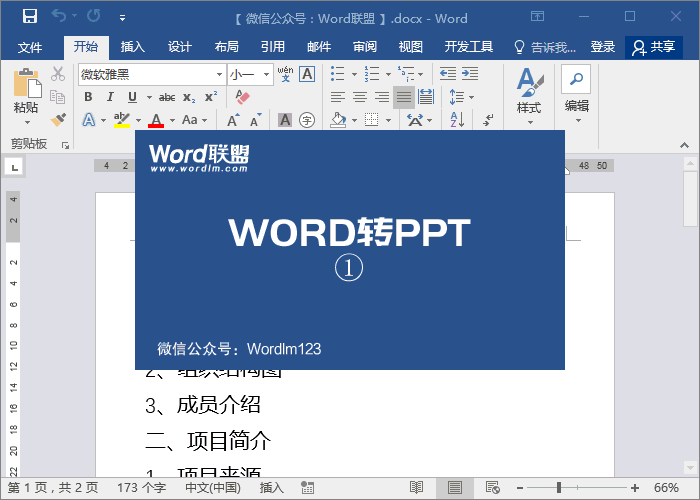The width and height of the screenshot is (700, 500).
Task: Clear all formatting with eraser icon
Action: coord(242,97)
